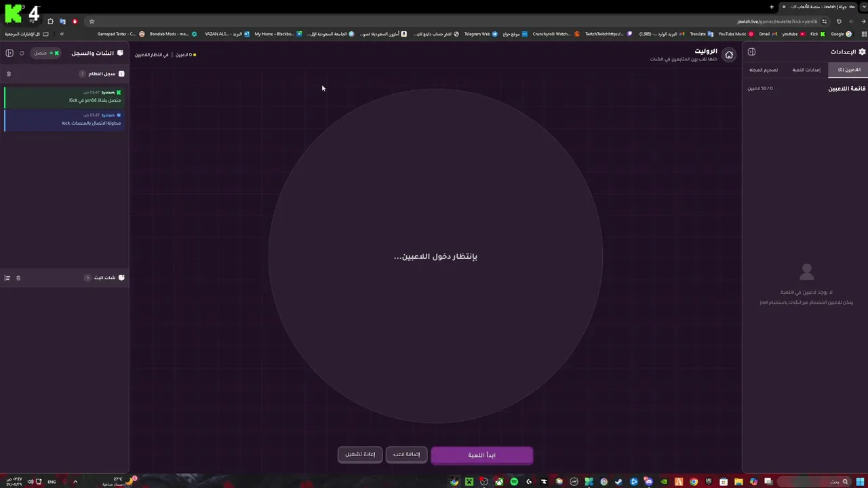868x488 pixels.
Task: Expand the hidden bookmarks chevron
Action: [x=62, y=34]
